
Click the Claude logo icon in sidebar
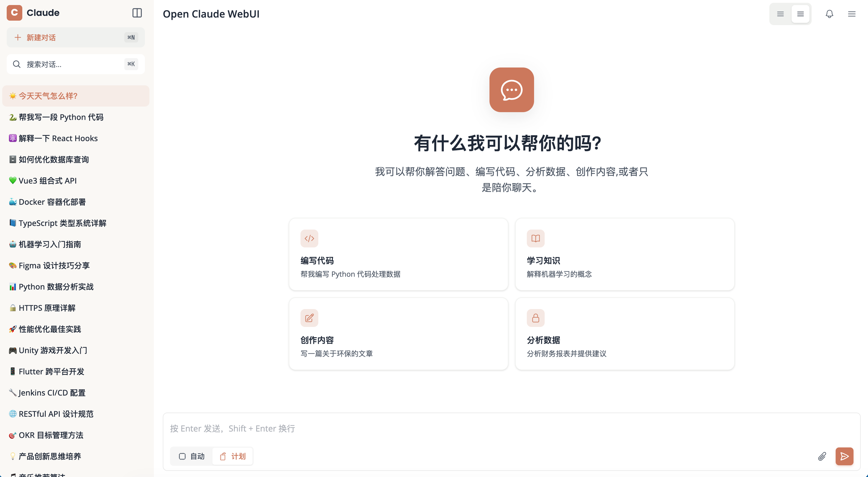point(14,13)
